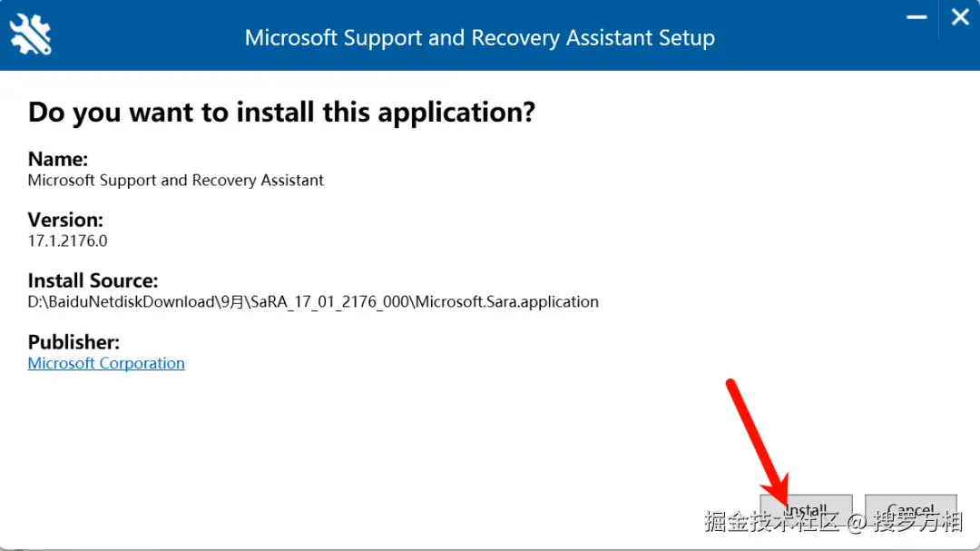Minimize the Setup dialog window
This screenshot has height=551, width=980.
(x=918, y=17)
